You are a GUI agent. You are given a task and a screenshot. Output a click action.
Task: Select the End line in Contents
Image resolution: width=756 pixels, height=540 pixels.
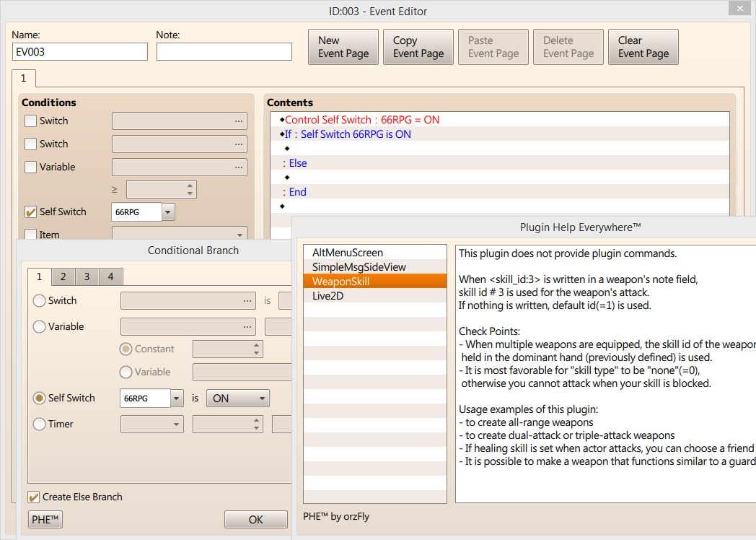coord(499,192)
